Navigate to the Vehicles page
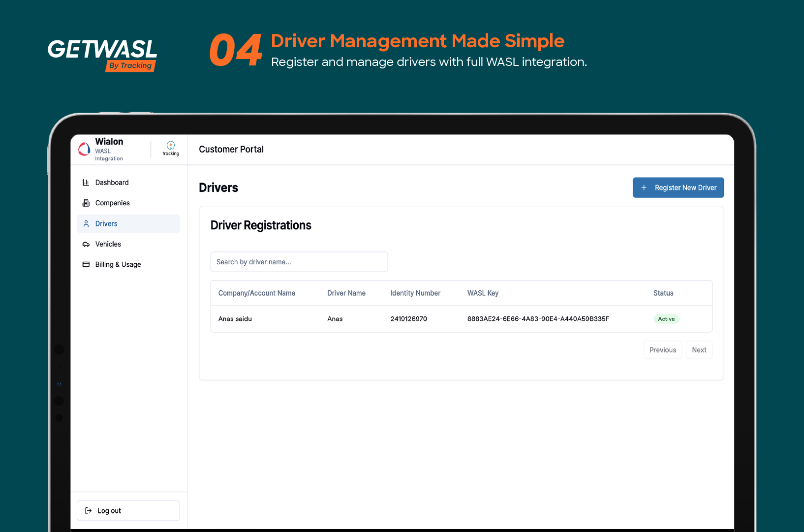Screen dimensions: 804x532 128,244
